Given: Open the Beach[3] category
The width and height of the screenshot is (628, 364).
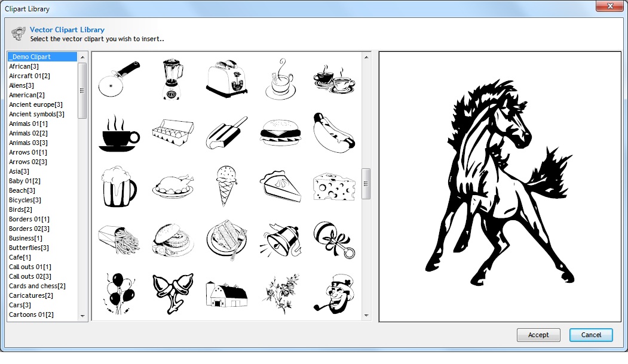Looking at the screenshot, I should [x=22, y=190].
